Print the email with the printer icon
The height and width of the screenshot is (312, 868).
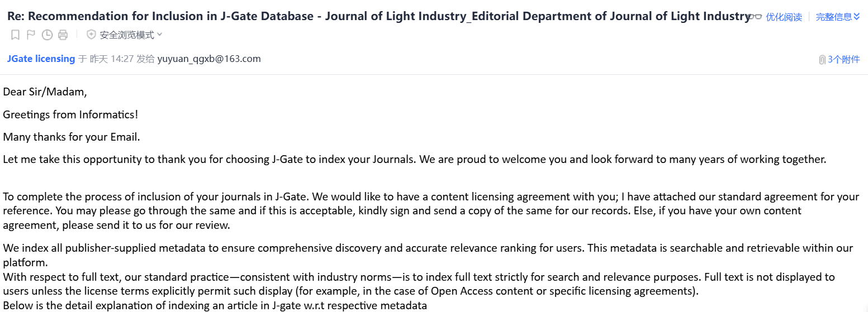tap(63, 35)
